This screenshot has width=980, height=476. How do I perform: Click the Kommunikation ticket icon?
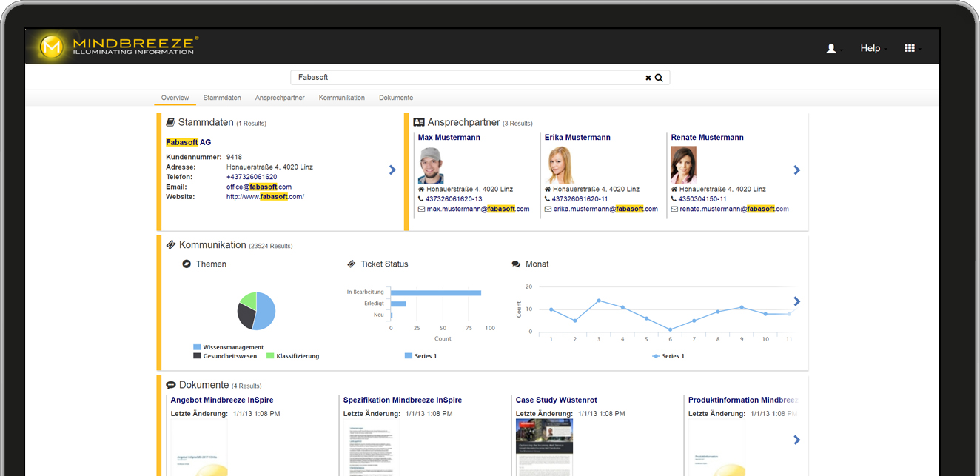pos(171,245)
